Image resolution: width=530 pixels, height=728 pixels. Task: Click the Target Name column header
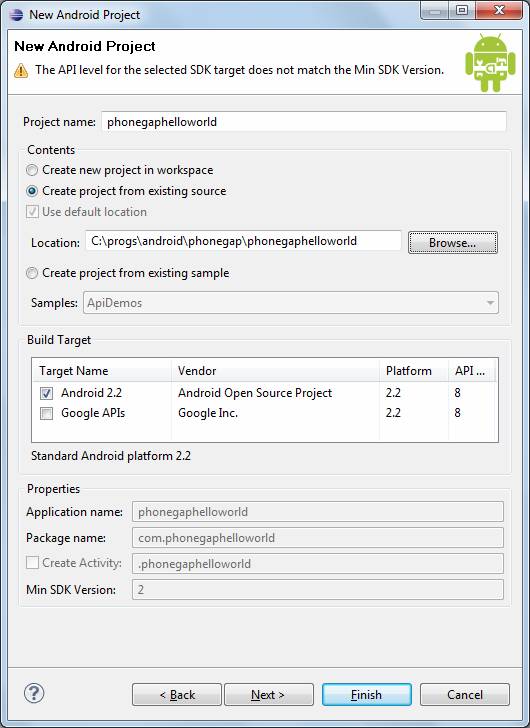tap(102, 370)
